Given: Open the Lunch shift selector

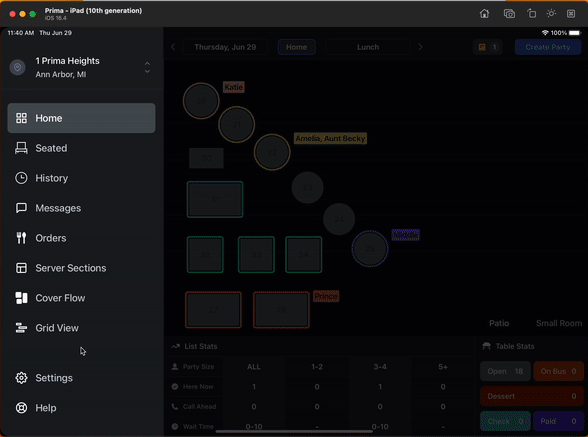Looking at the screenshot, I should pyautogui.click(x=368, y=47).
